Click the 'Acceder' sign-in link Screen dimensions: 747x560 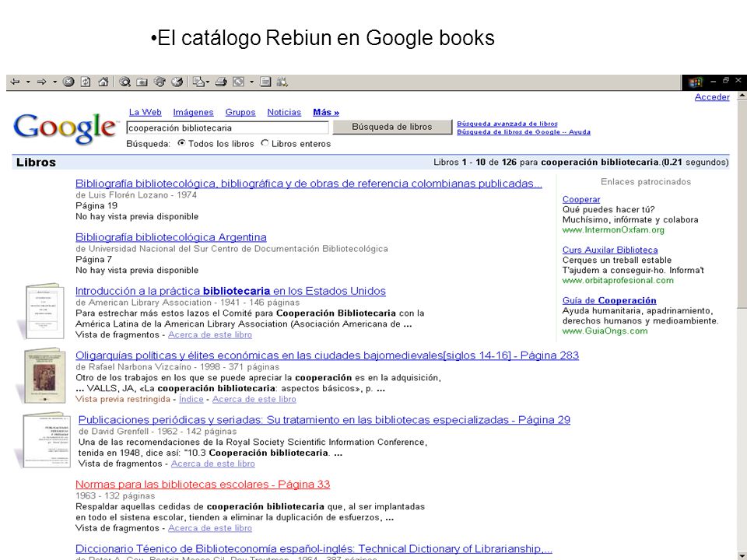(x=712, y=97)
